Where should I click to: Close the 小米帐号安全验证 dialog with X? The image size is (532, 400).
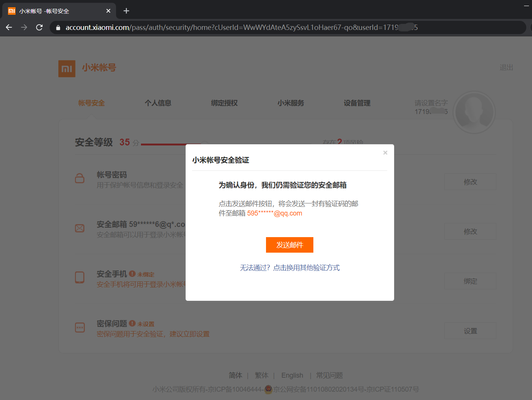tap(385, 153)
